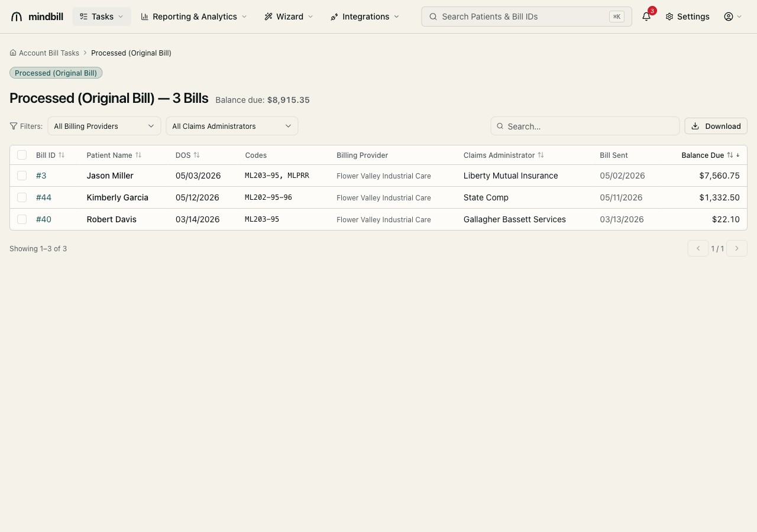Click codes ML202-95-96
Image resolution: width=757 pixels, height=532 pixels.
268,197
